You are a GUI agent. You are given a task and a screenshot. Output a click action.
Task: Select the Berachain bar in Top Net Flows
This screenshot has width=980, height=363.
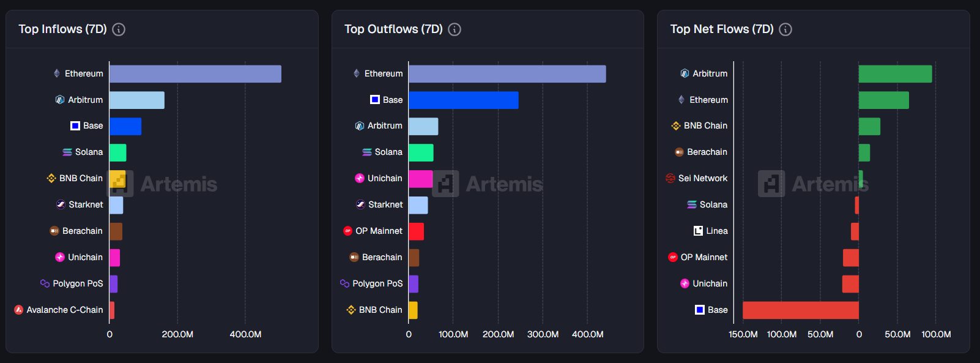click(x=864, y=153)
